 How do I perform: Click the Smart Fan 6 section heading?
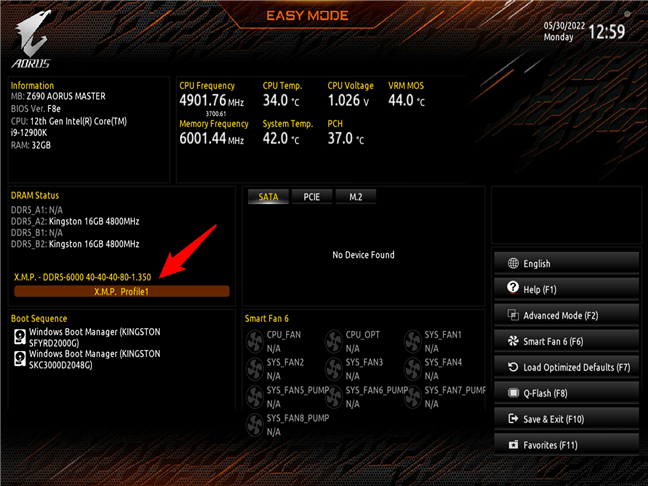pyautogui.click(x=267, y=319)
